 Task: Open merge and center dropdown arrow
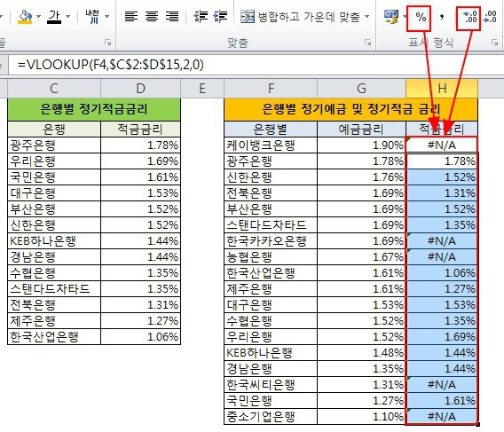click(x=366, y=16)
